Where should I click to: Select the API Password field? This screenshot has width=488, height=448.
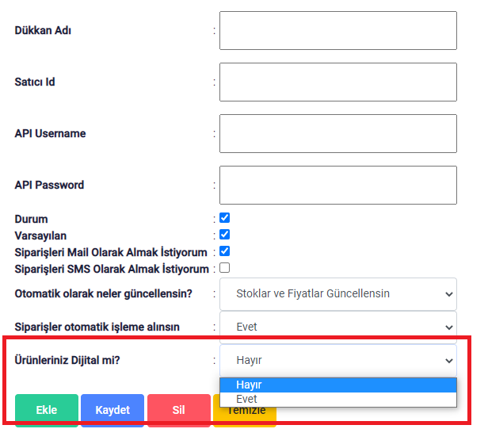pos(338,185)
